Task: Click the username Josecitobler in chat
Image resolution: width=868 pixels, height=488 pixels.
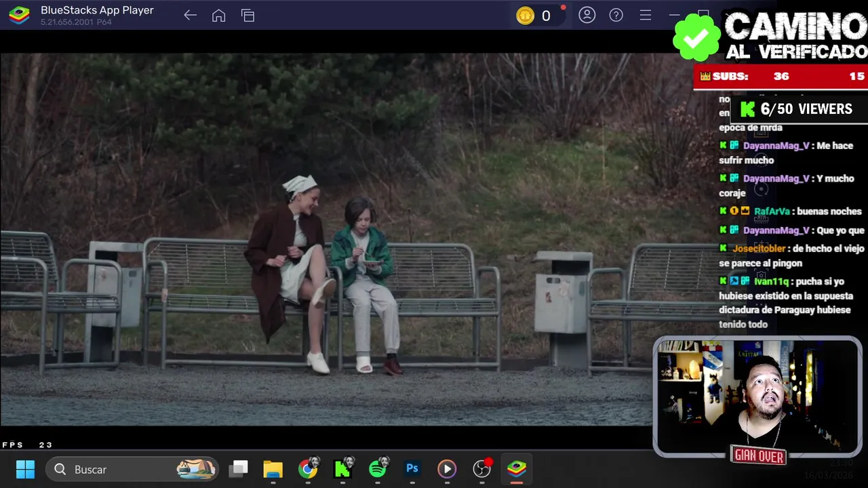Action: pyautogui.click(x=759, y=249)
